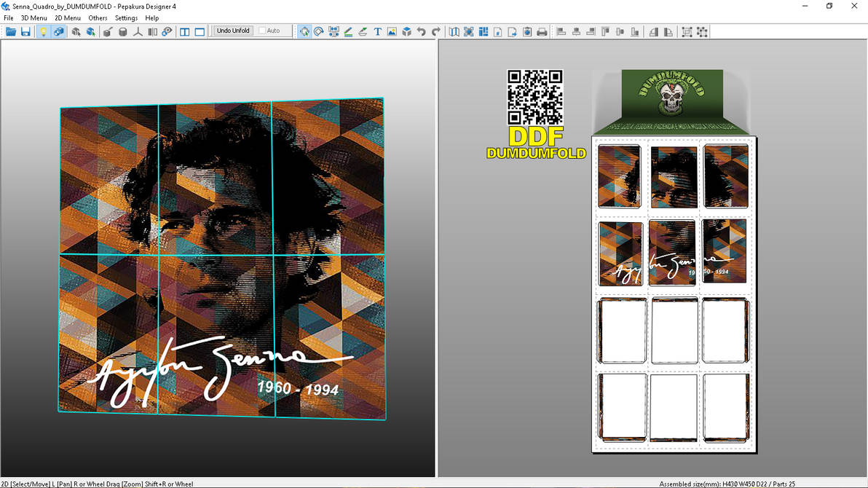This screenshot has height=488, width=868.
Task: Click the Open file folder icon
Action: click(11, 31)
